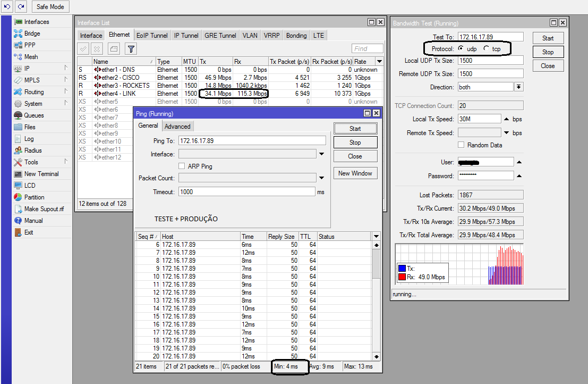Switch to the VLAN tab
The height and width of the screenshot is (384, 588).
[250, 36]
